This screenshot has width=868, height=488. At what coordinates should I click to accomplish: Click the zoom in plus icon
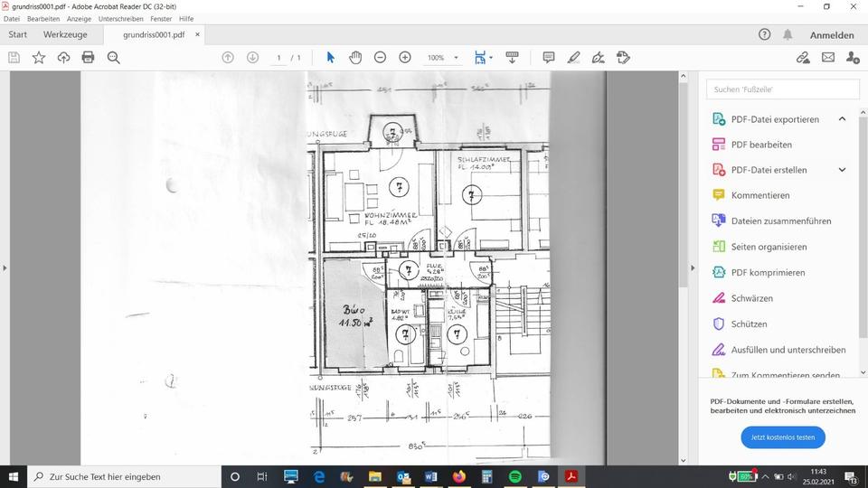[405, 58]
